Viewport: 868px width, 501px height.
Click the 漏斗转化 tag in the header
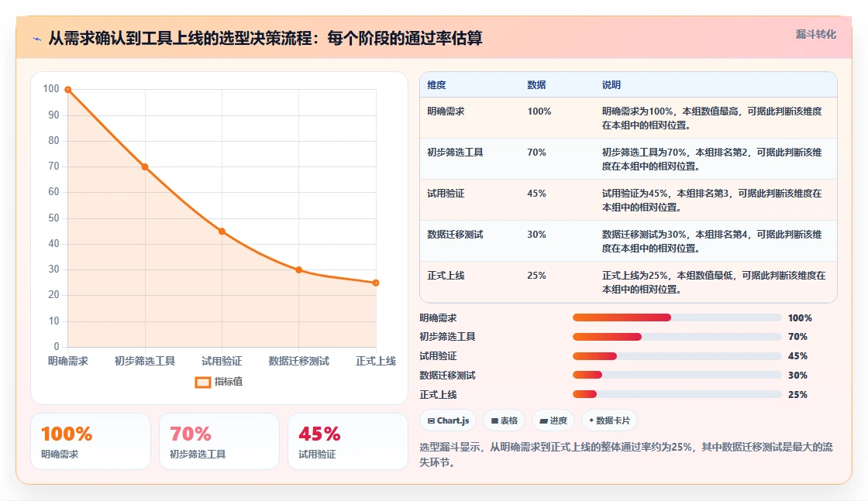[x=815, y=34]
